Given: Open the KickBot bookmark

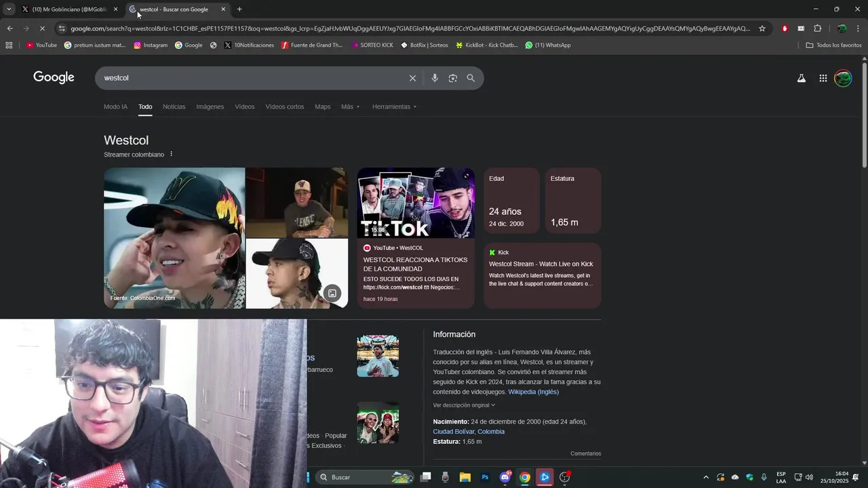Looking at the screenshot, I should pos(487,45).
